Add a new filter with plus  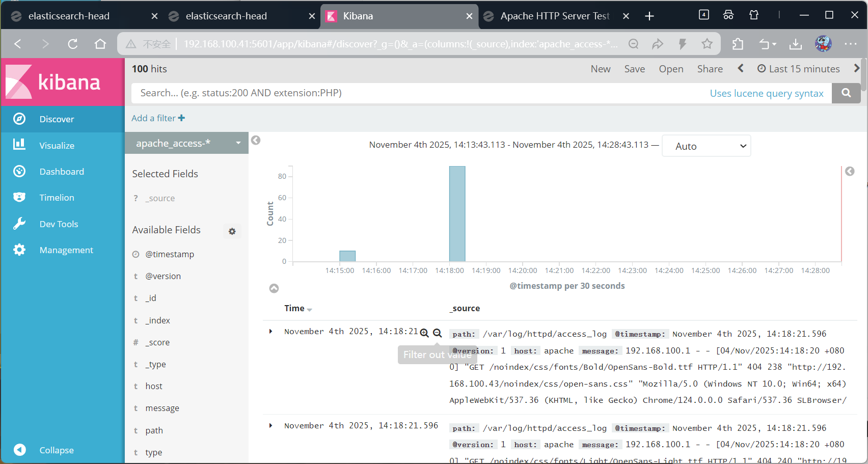181,118
